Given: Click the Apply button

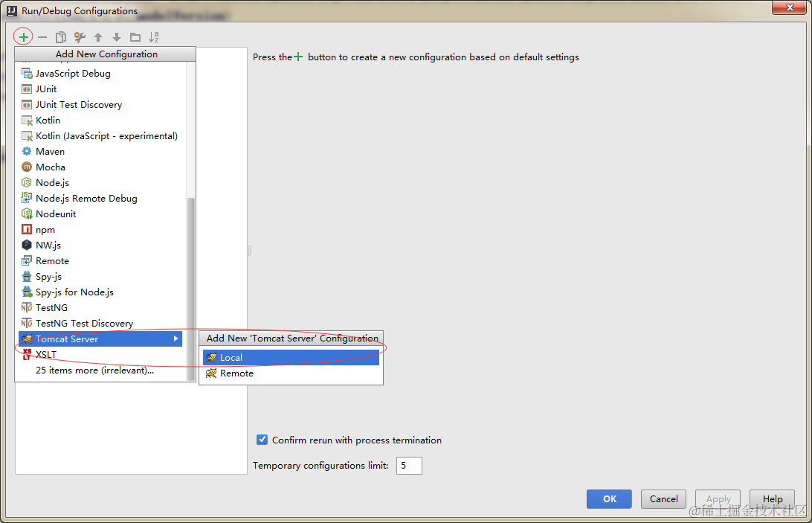Looking at the screenshot, I should (718, 498).
